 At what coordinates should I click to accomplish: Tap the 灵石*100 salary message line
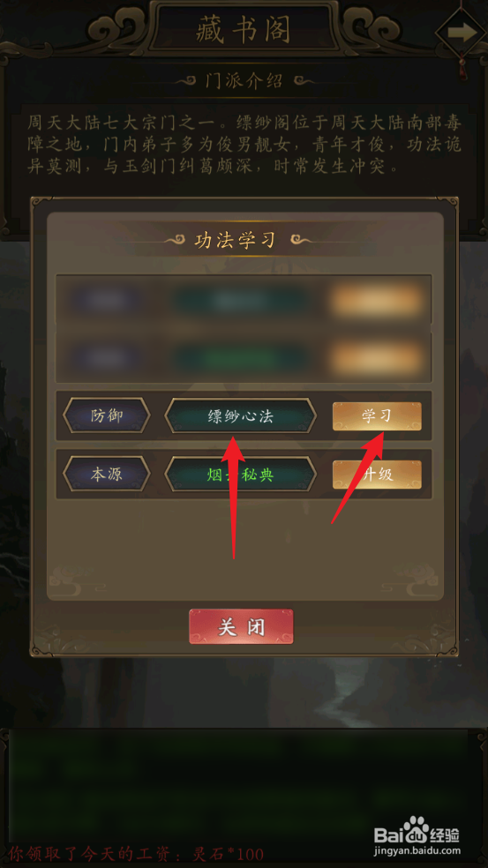[x=136, y=854]
